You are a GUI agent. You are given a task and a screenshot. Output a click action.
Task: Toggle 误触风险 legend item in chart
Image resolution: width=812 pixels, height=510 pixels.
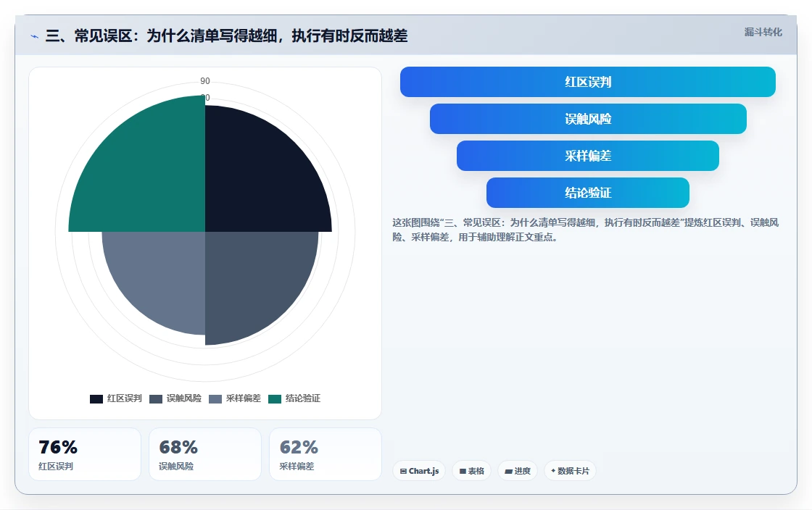pos(175,398)
